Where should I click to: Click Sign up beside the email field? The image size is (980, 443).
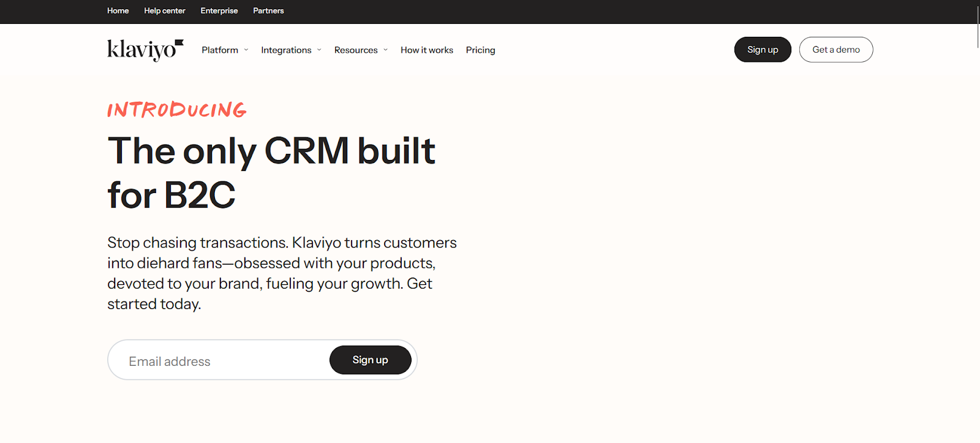pos(370,360)
